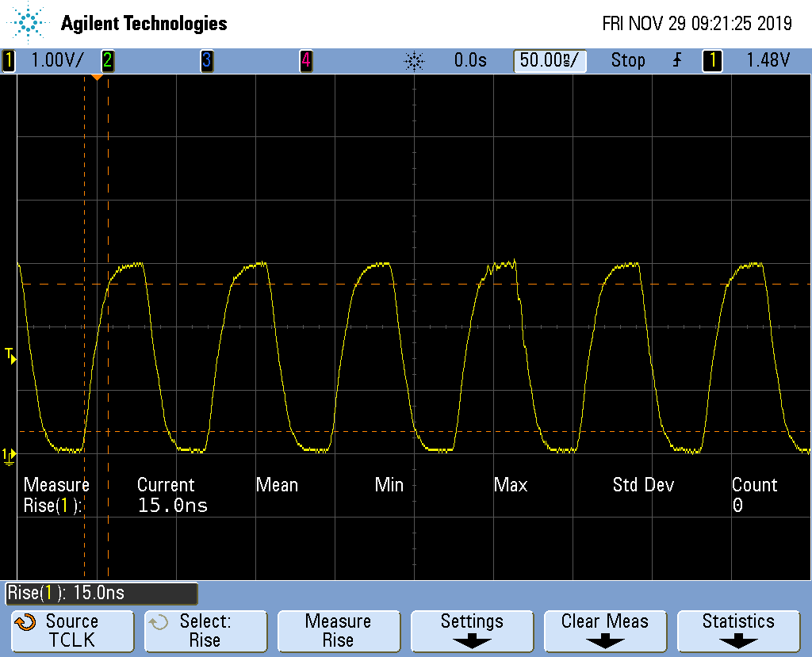
Task: Click the Max column header
Action: 511,485
